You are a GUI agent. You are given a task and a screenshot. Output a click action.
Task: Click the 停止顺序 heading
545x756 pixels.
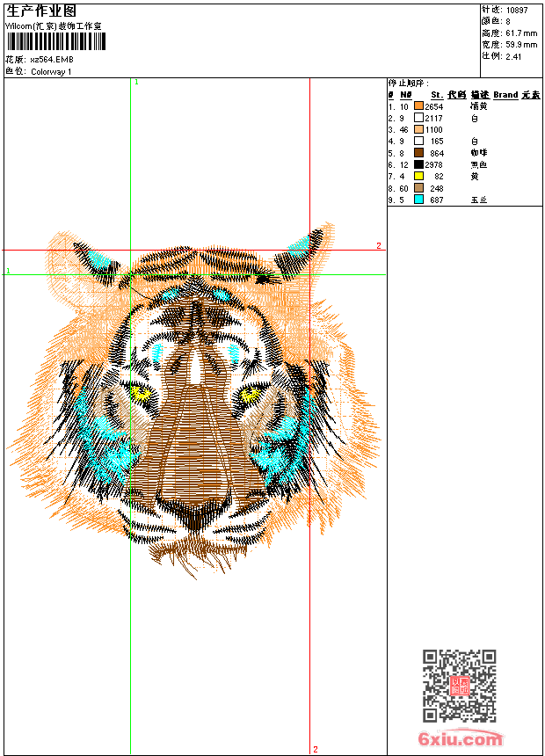tap(409, 83)
